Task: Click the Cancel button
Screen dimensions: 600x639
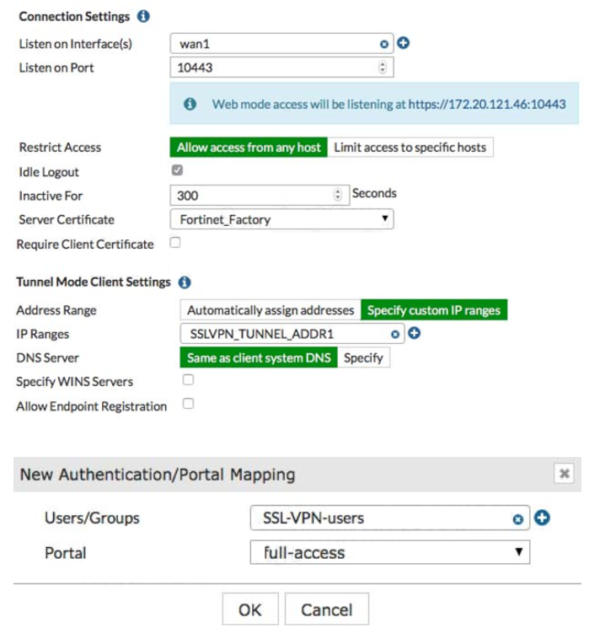Action: [327, 610]
